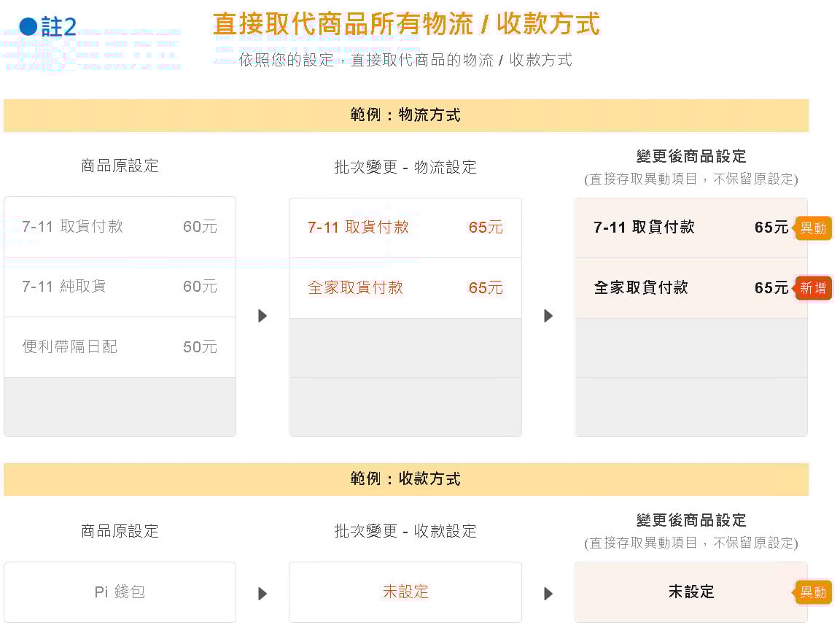Select the 7-11 取貨付款 60元 original row

[120, 227]
